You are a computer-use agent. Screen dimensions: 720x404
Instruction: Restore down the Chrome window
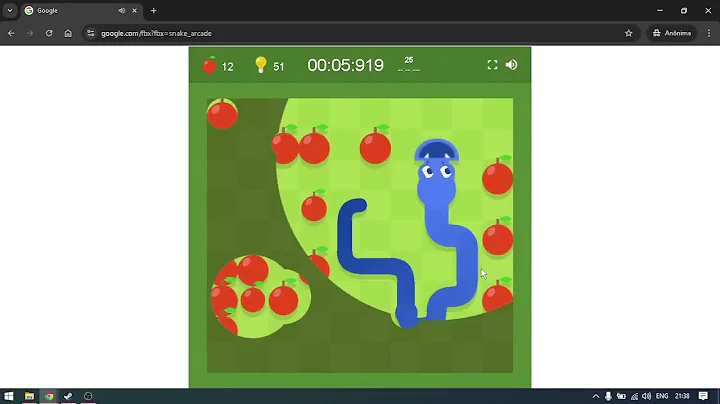click(x=684, y=11)
